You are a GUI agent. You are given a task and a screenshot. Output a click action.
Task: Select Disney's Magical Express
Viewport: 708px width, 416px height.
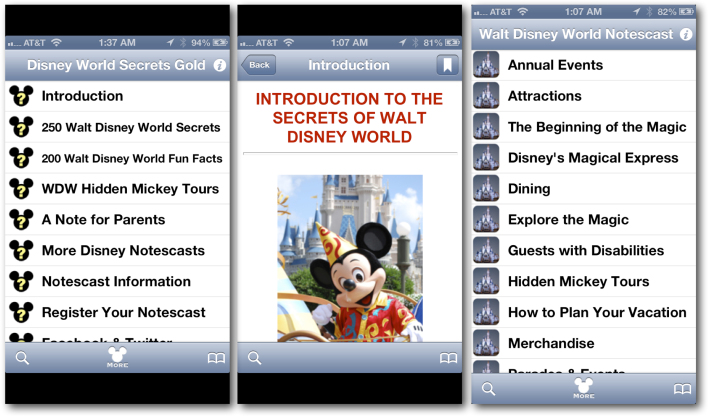584,158
